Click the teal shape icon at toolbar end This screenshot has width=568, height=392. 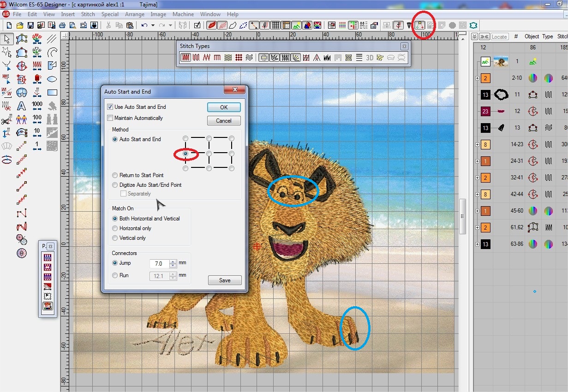[x=473, y=25]
